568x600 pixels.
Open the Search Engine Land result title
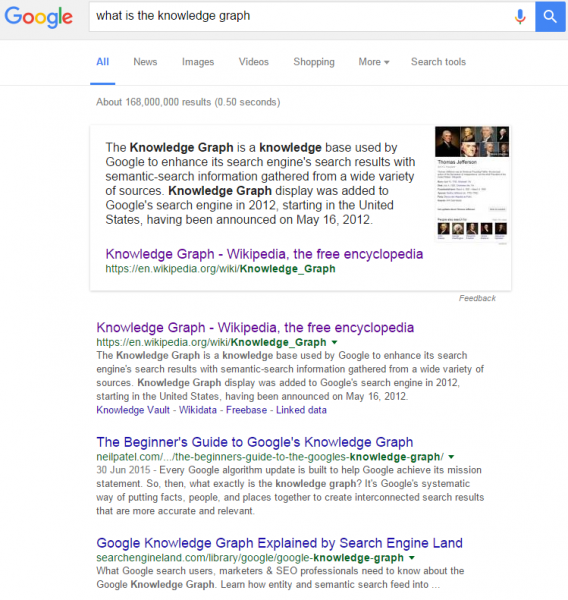coord(279,543)
